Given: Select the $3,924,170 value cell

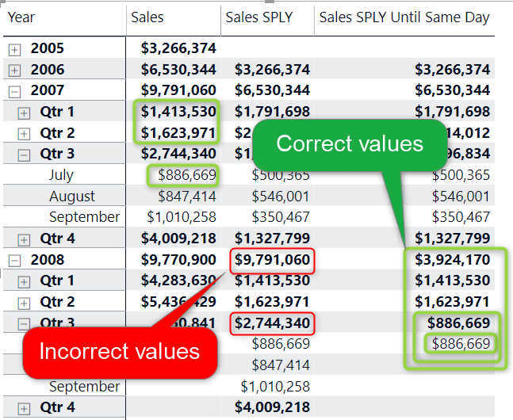Looking at the screenshot, I should (x=452, y=260).
